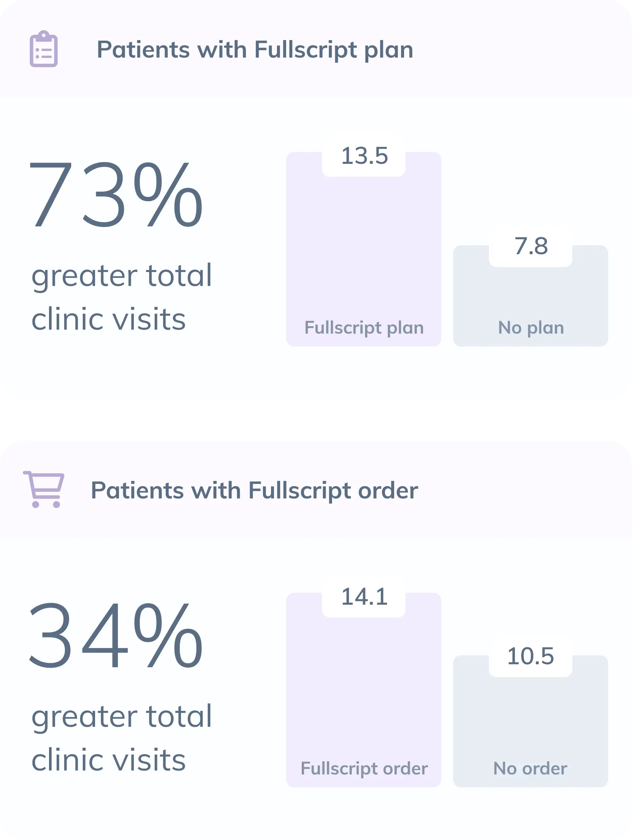Select the 'Patients with Fullscript order' heading

254,490
